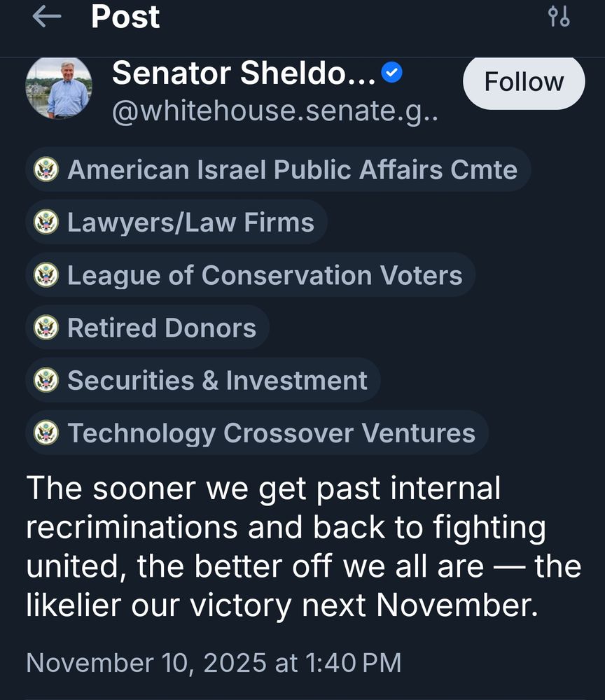The height and width of the screenshot is (700, 605).
Task: Click seal icon beside Retired Donors
Action: point(46,328)
